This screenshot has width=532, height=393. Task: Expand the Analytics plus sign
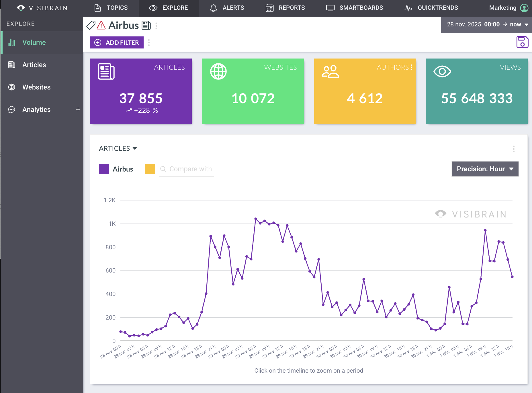[x=78, y=109]
